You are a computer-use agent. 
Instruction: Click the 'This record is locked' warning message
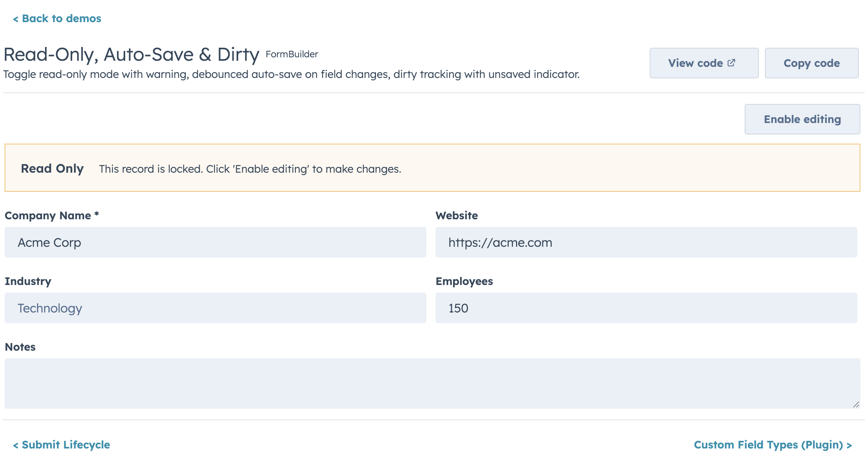tap(250, 169)
